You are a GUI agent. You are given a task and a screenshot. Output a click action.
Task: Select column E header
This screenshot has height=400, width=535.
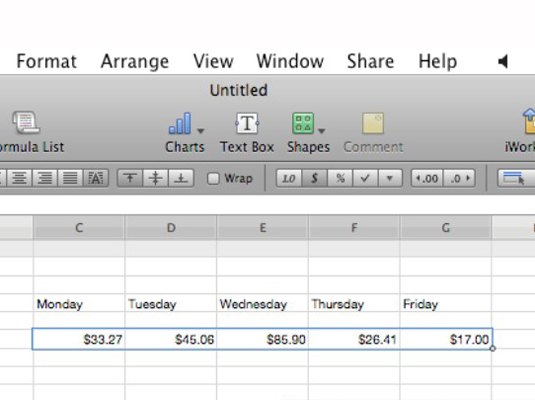pos(262,227)
